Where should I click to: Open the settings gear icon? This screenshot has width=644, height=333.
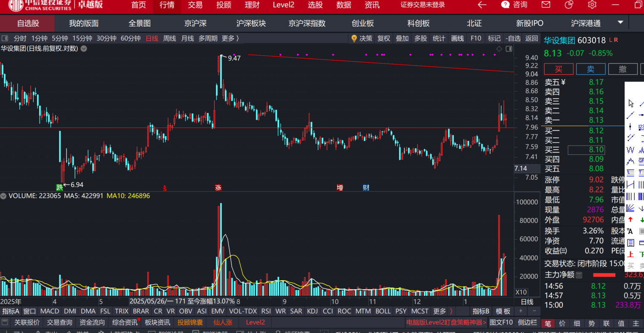592,5
